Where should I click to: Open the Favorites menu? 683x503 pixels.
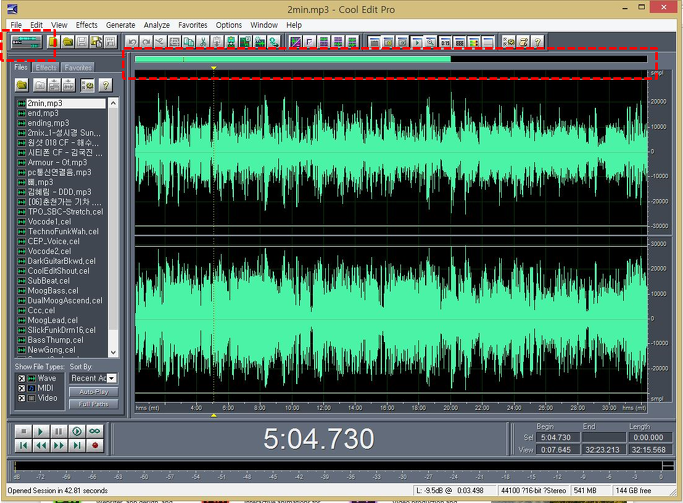[193, 25]
